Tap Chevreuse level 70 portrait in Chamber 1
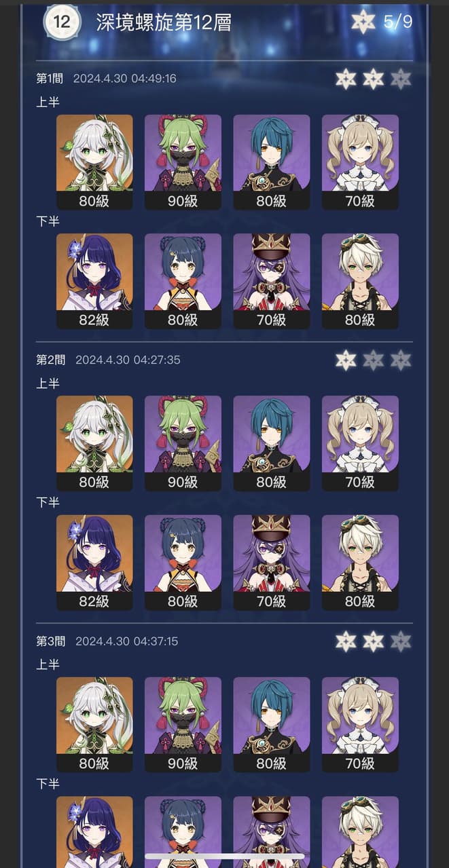 tap(271, 282)
